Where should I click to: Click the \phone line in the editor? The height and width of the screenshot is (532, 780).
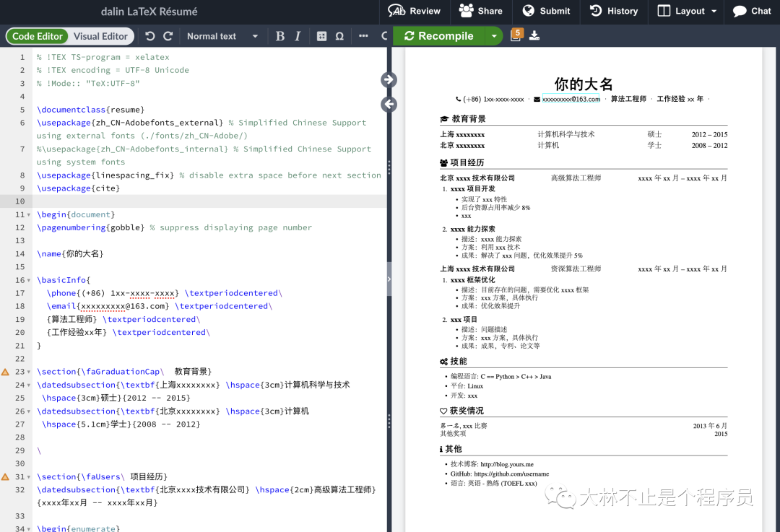(164, 293)
